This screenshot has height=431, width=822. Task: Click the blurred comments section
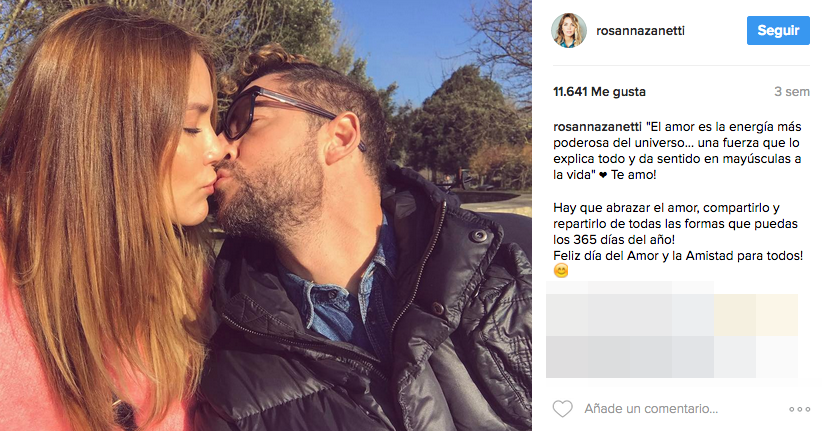click(x=672, y=329)
